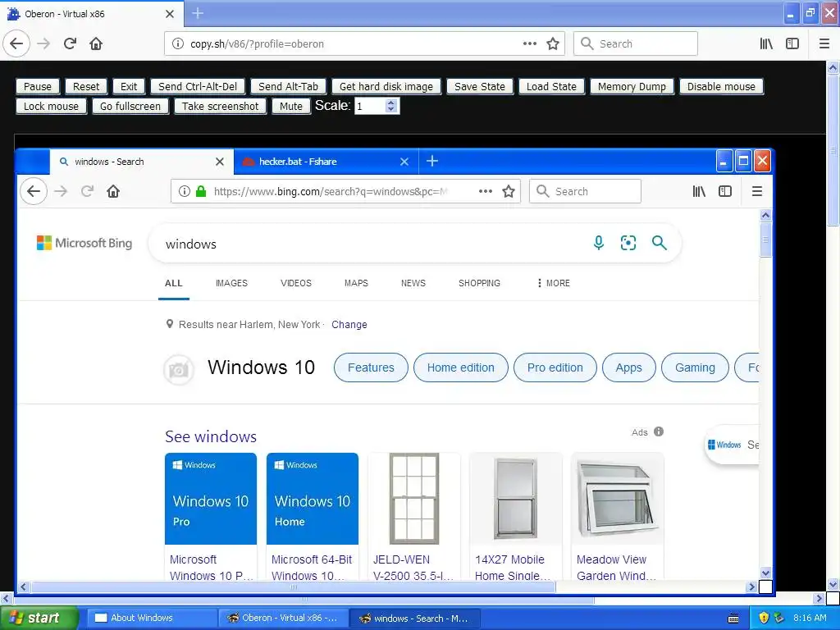Switch to About Windows taskbar item
Viewport: 840px width, 630px height.
click(152, 618)
